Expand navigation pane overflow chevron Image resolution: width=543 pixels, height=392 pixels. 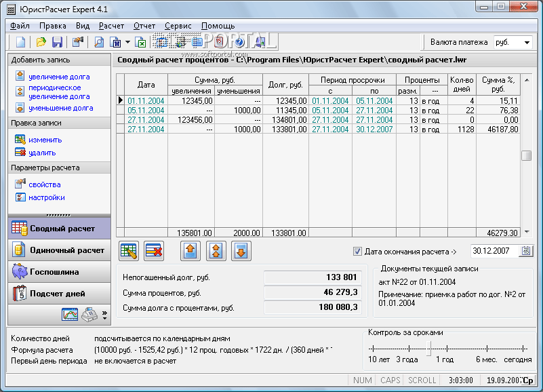104,315
